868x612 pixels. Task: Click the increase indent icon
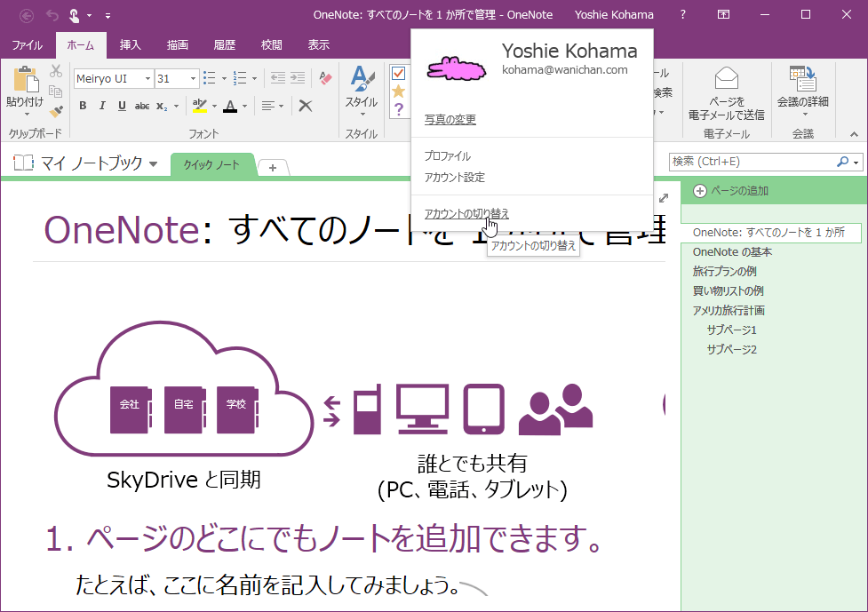point(298,78)
